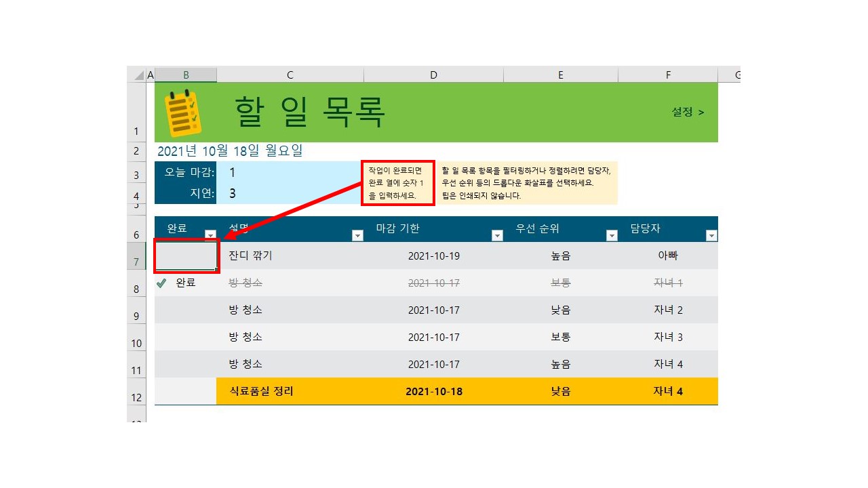
Task: Select column E header
Action: point(561,75)
